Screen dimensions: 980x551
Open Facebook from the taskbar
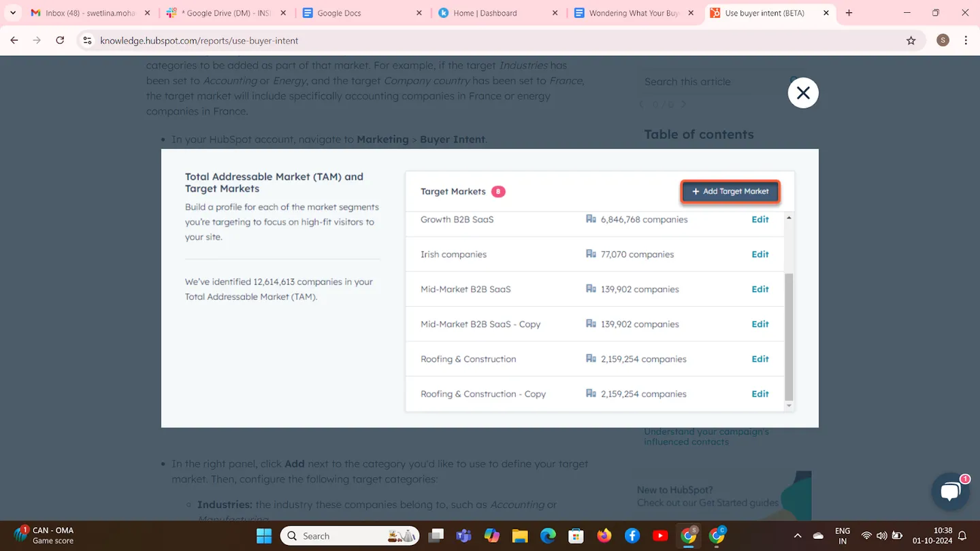(x=632, y=536)
